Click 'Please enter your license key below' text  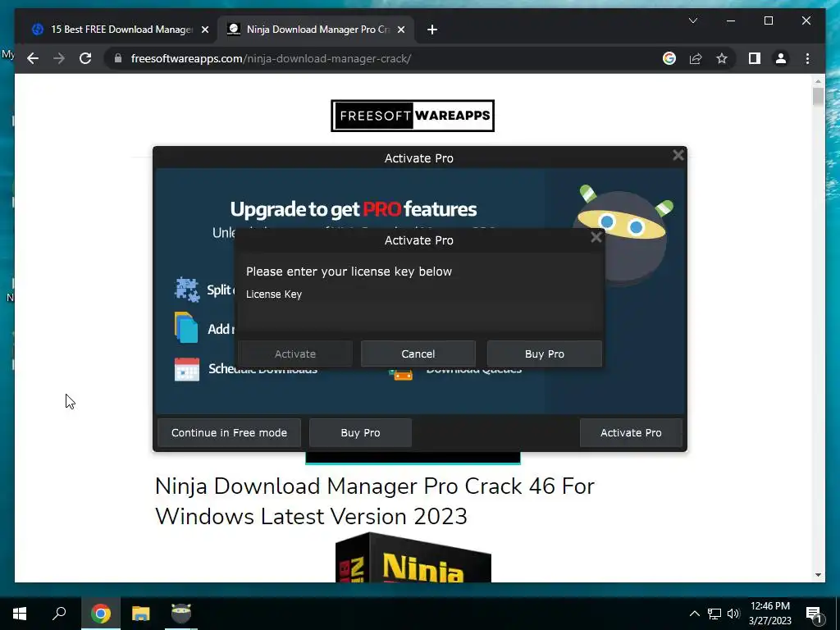click(x=349, y=272)
